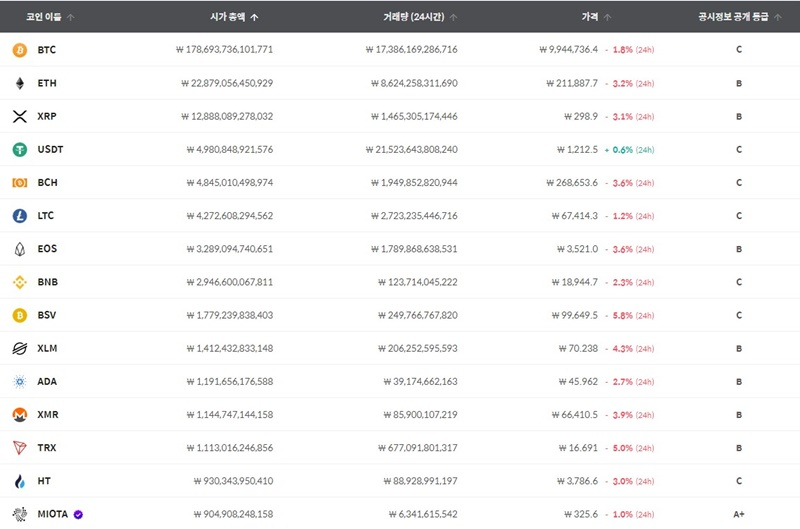Screen dimensions: 800x529
Task: Click the Monero XMR orange icon
Action: click(19, 414)
